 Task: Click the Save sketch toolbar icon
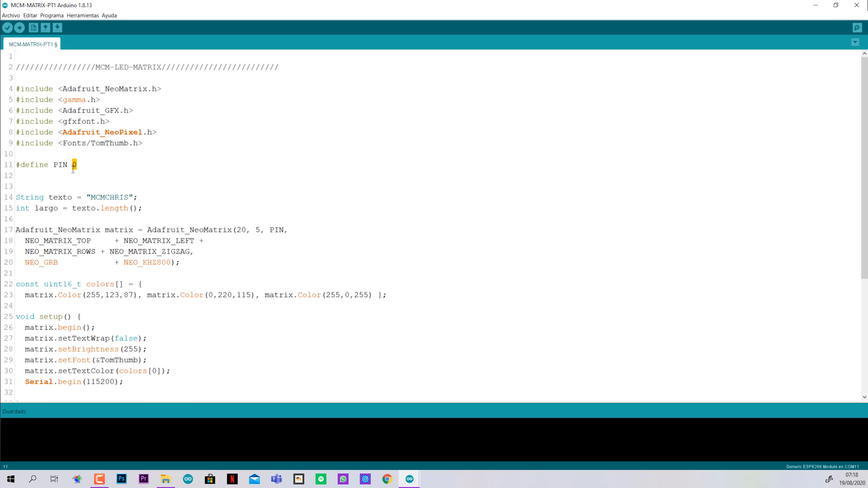point(57,28)
